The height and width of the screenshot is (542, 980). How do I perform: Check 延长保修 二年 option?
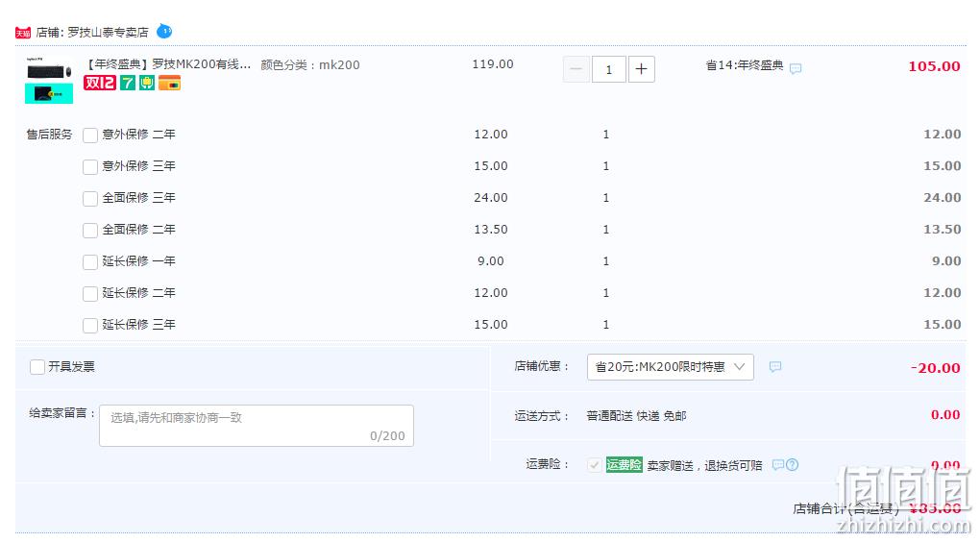coord(90,294)
